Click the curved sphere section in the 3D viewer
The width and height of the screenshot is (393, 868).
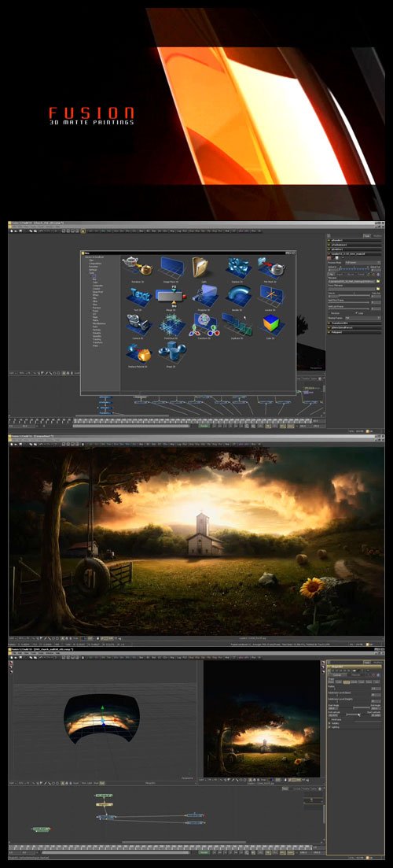101,718
